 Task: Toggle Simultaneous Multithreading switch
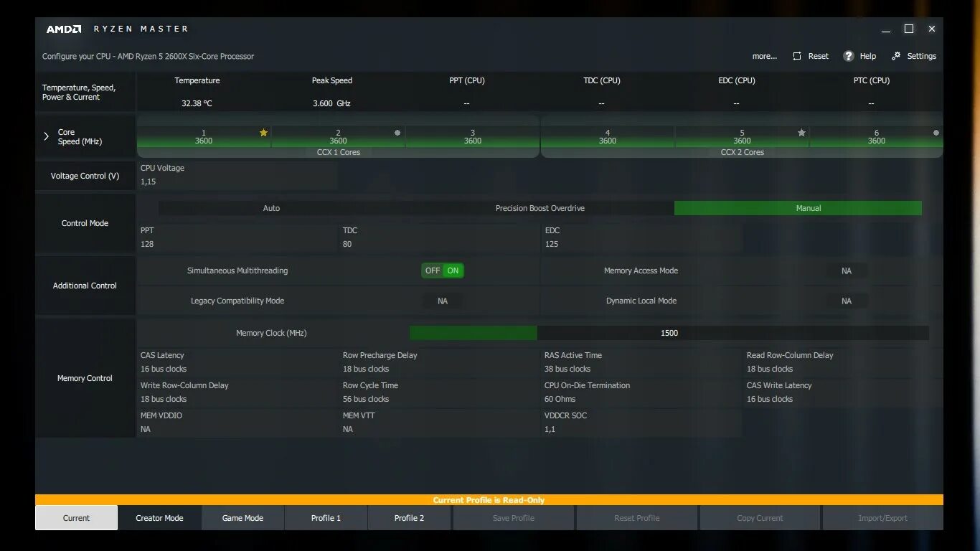click(x=443, y=270)
